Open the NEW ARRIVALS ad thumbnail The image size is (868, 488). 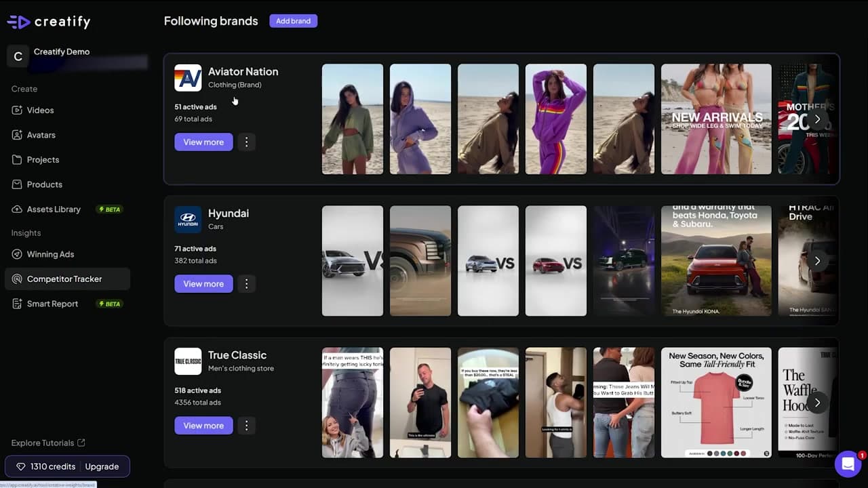coord(716,119)
